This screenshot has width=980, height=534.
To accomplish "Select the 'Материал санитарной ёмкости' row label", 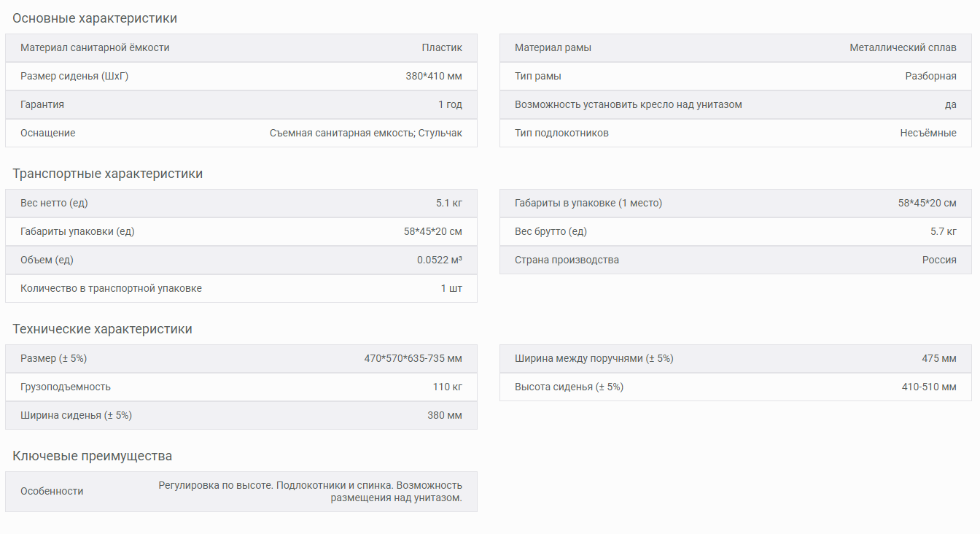I will [95, 47].
